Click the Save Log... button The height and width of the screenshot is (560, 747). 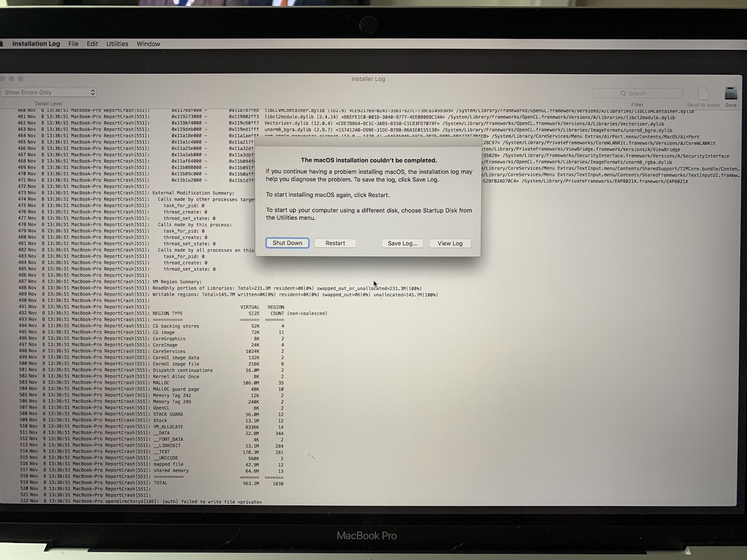click(x=403, y=243)
